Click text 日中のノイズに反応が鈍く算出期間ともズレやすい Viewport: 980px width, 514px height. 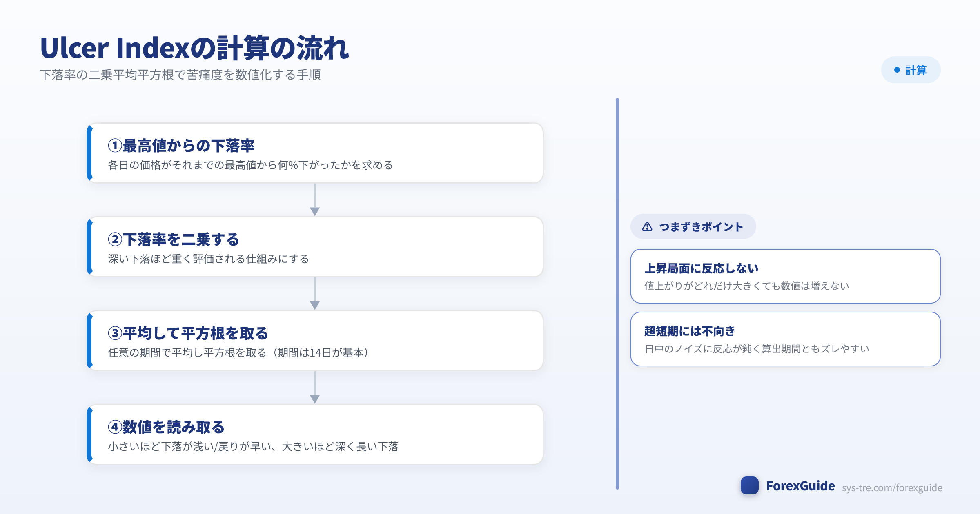[757, 348]
